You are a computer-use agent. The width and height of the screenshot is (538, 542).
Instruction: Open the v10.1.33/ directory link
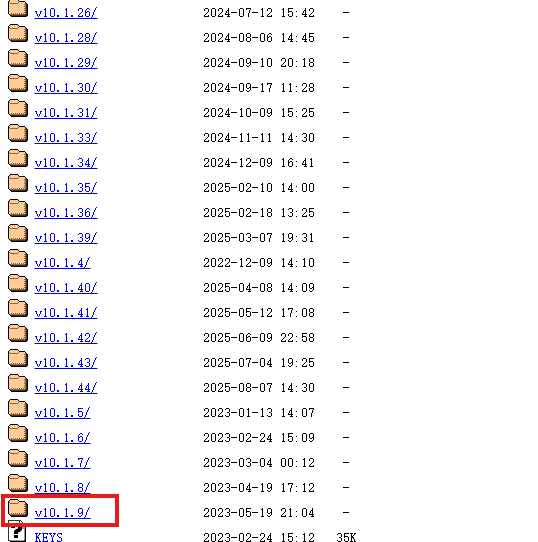[x=66, y=138]
